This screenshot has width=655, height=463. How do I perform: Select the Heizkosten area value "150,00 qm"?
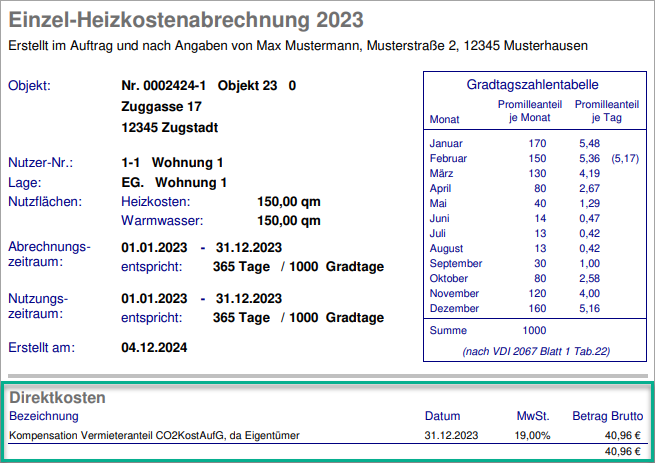pyautogui.click(x=289, y=202)
